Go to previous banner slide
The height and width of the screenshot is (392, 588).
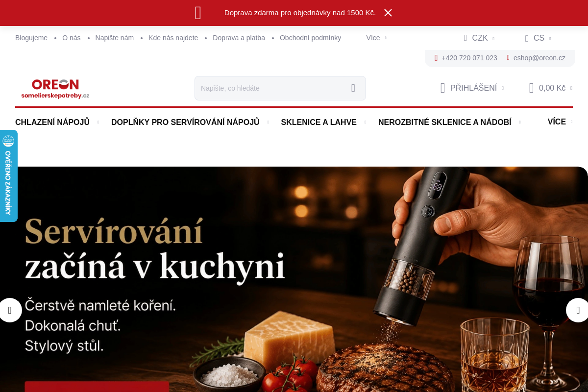[10, 310]
